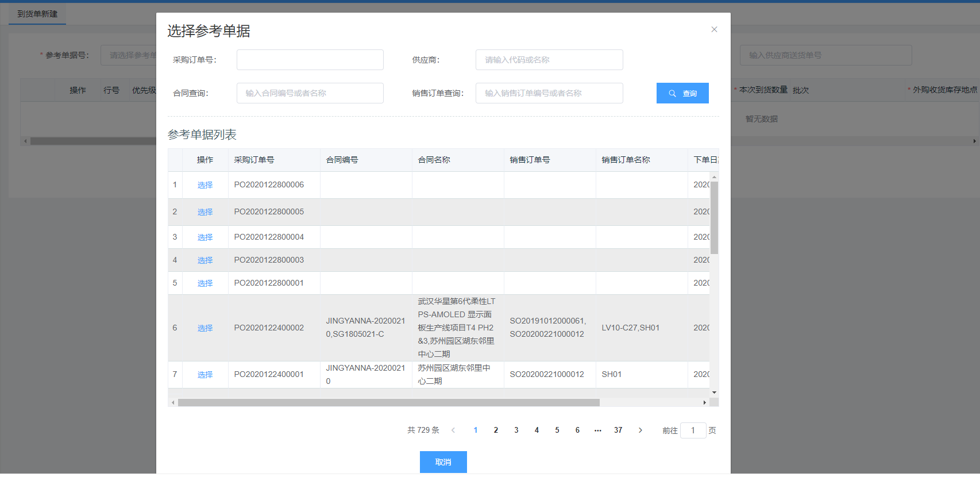Click the 销售订单查询 input field
The width and height of the screenshot is (980, 477).
[549, 93]
